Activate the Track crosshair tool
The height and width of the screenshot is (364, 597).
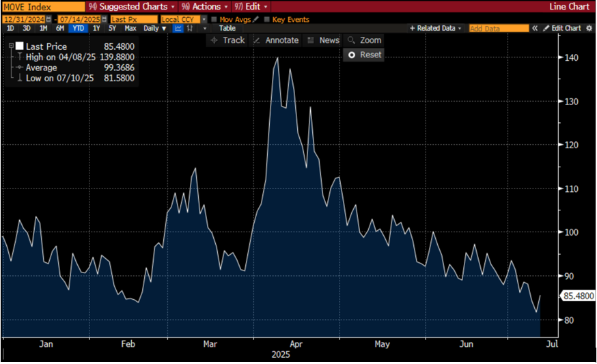(227, 40)
